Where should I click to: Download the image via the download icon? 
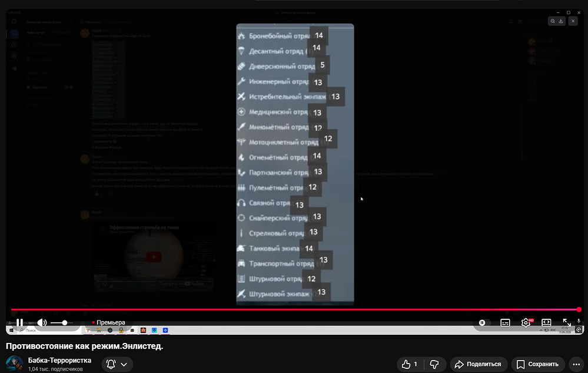[561, 21]
